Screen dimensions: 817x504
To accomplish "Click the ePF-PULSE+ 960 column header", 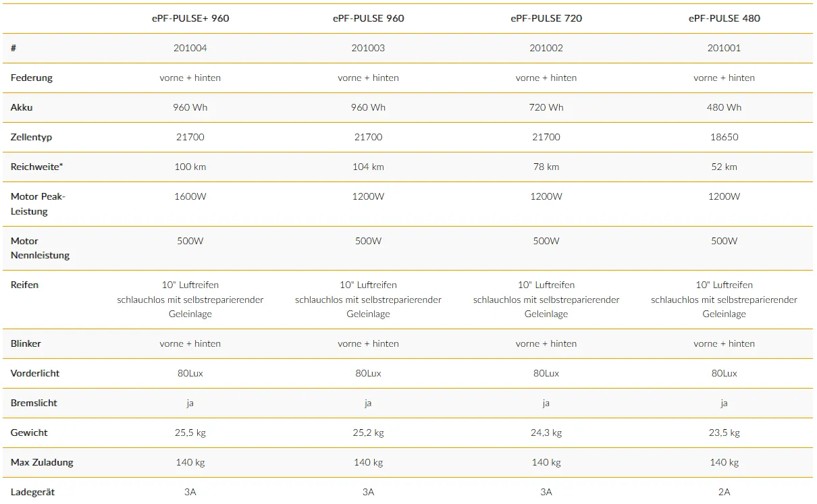I will pos(190,18).
